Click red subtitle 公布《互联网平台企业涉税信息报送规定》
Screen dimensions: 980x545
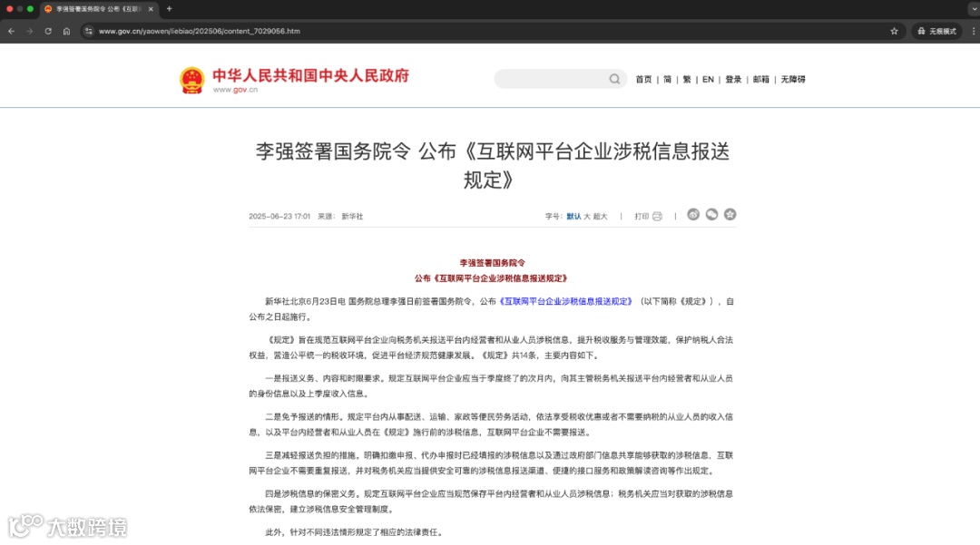tap(491, 278)
